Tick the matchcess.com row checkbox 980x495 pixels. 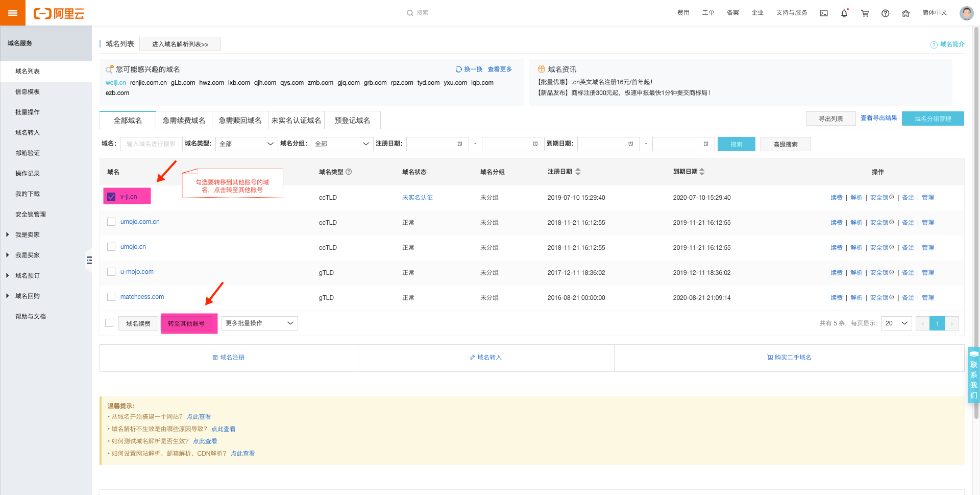coord(111,297)
